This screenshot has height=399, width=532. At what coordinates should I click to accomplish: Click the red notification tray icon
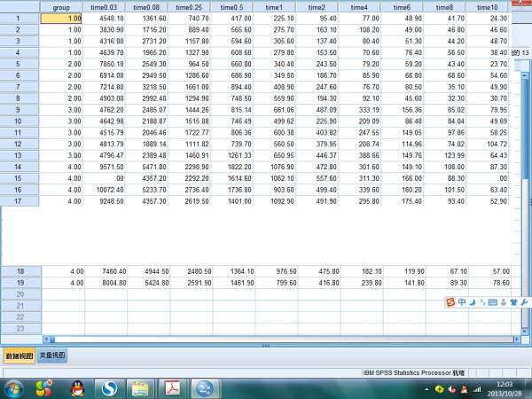click(464, 389)
